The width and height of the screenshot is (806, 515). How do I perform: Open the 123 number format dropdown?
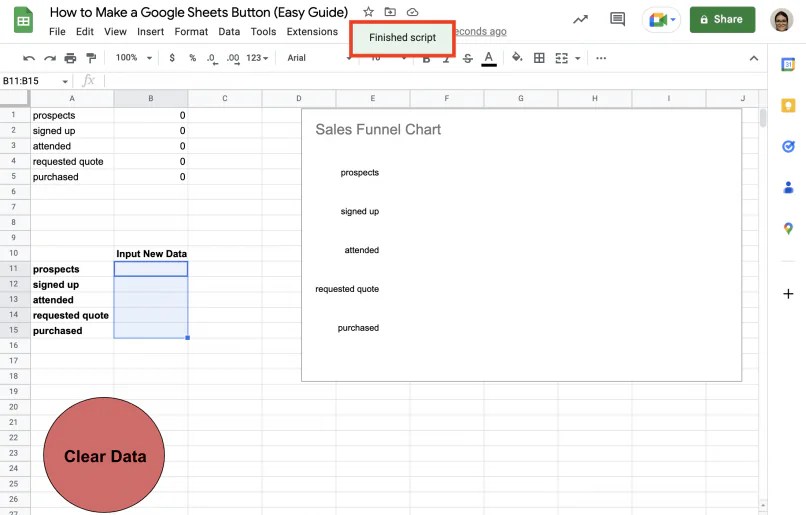pos(257,58)
